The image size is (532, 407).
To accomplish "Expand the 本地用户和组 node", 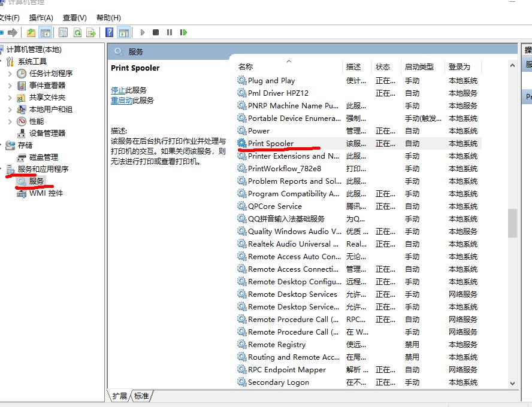I will (10, 108).
